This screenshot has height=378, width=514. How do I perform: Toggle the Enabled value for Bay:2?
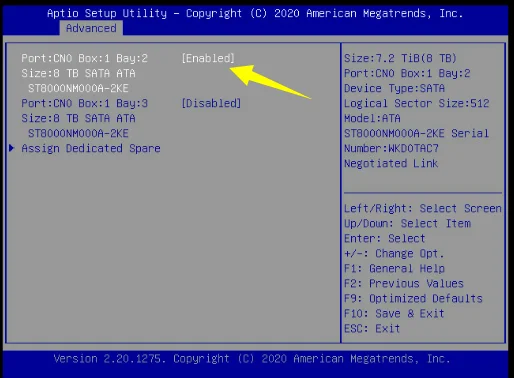tap(208, 58)
